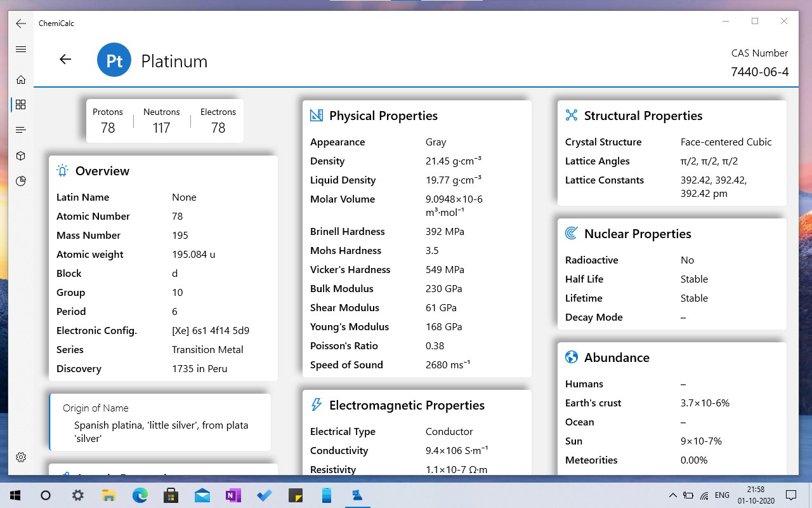Show hidden system tray icons
This screenshot has height=508, width=812.
tap(673, 495)
